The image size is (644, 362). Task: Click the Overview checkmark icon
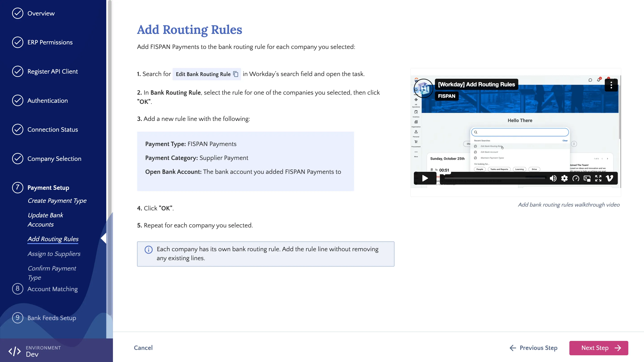click(x=17, y=13)
